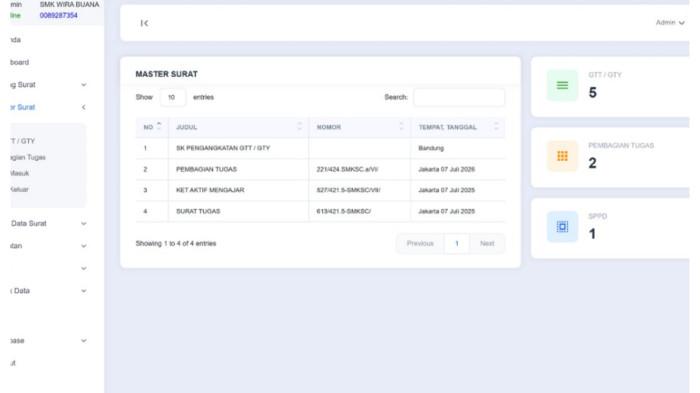Select the PEMBAGIAN TUGAS table row title
This screenshot has height=393, width=700.
pos(206,169)
